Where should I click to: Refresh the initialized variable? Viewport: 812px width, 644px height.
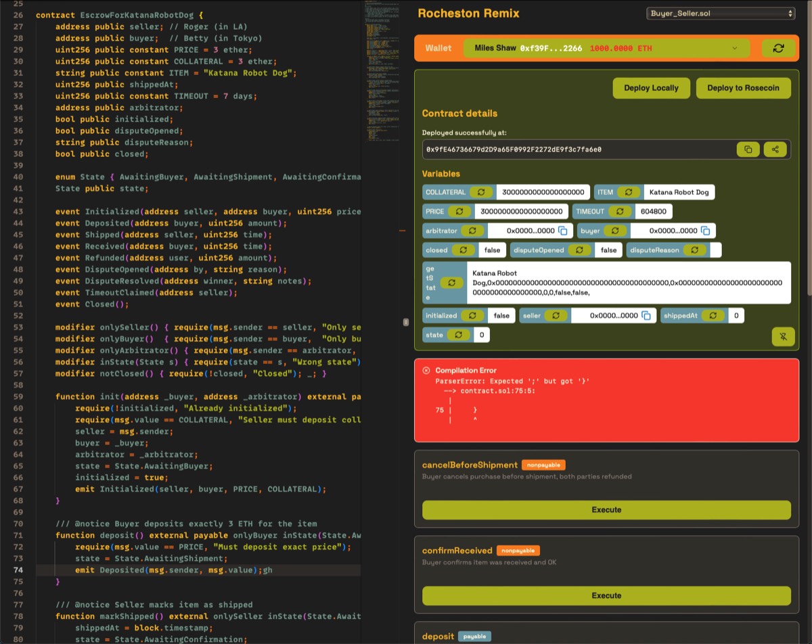tap(472, 315)
